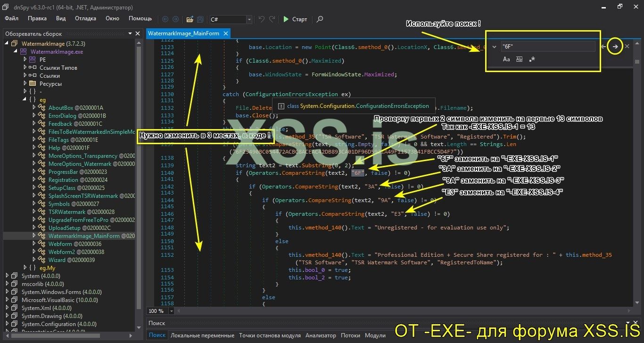The height and width of the screenshot is (343, 644).
Task: Go to next search match arrow
Action: [x=615, y=46]
